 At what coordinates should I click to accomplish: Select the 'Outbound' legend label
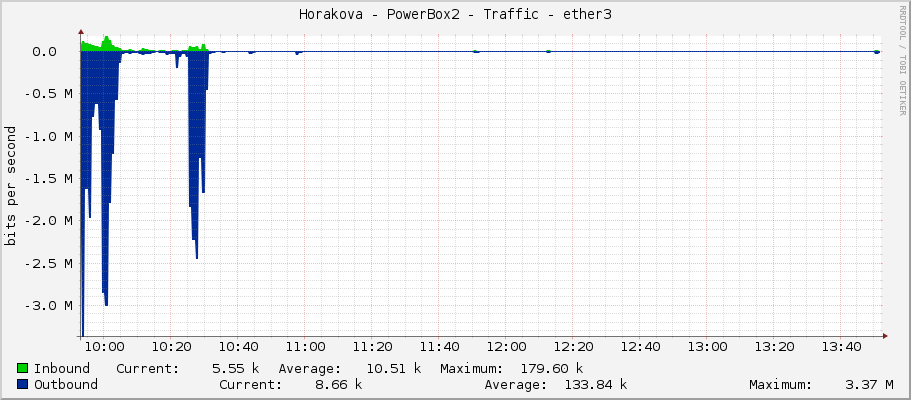(66, 384)
